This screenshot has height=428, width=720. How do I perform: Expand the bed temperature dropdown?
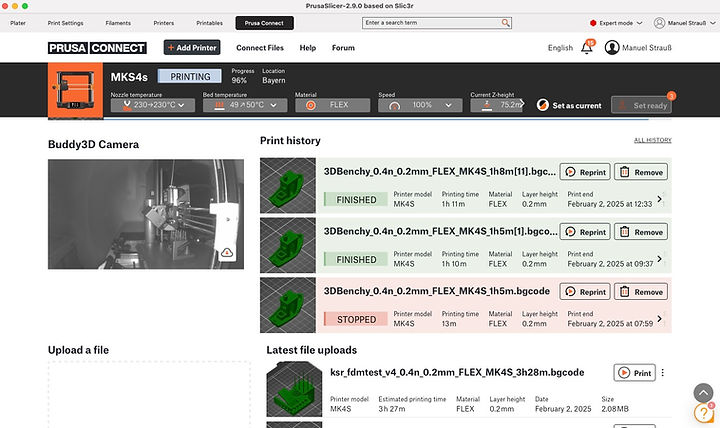tap(245, 105)
